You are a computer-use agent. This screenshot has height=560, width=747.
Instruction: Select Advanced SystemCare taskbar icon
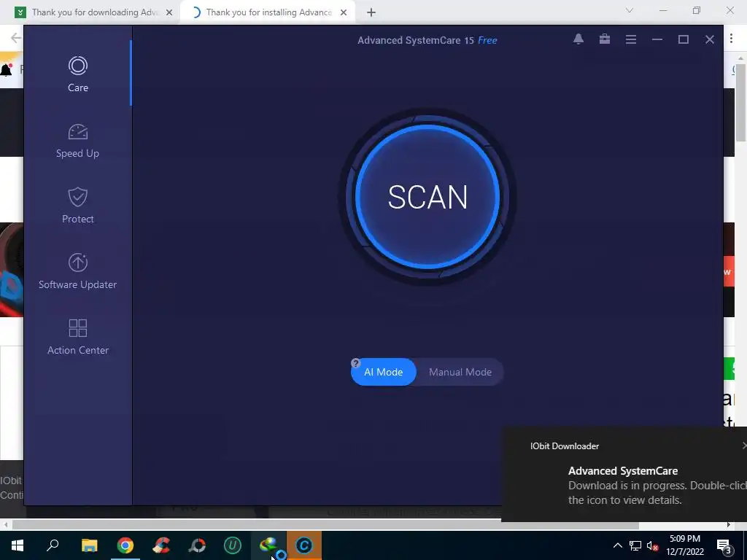[304, 545]
